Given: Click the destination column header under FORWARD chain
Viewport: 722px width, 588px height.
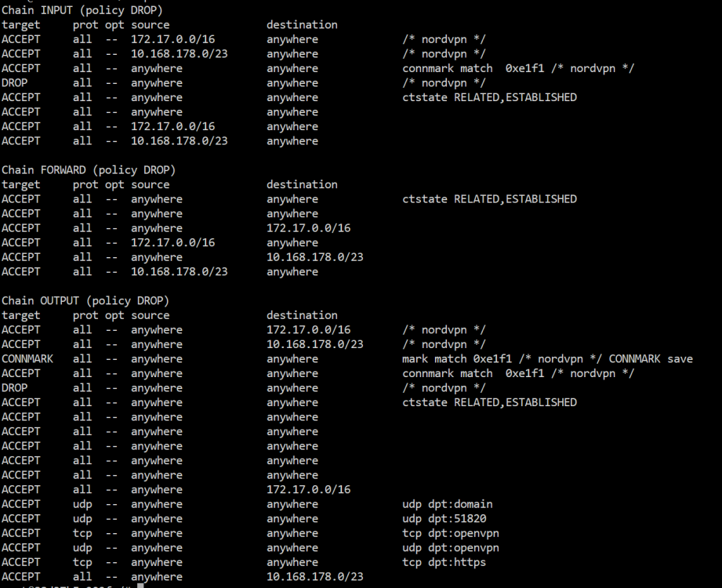Looking at the screenshot, I should pyautogui.click(x=302, y=185).
